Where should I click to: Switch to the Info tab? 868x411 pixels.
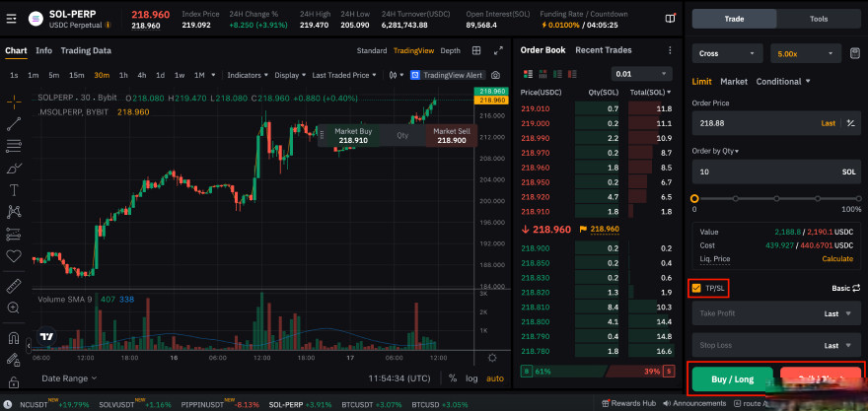[x=43, y=50]
